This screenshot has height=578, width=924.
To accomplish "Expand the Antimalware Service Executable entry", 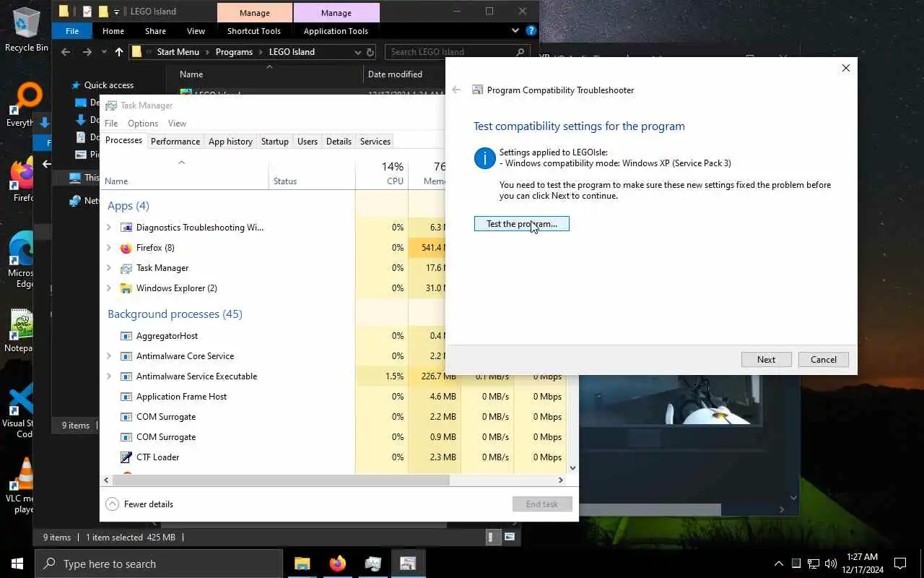I will pyautogui.click(x=109, y=376).
